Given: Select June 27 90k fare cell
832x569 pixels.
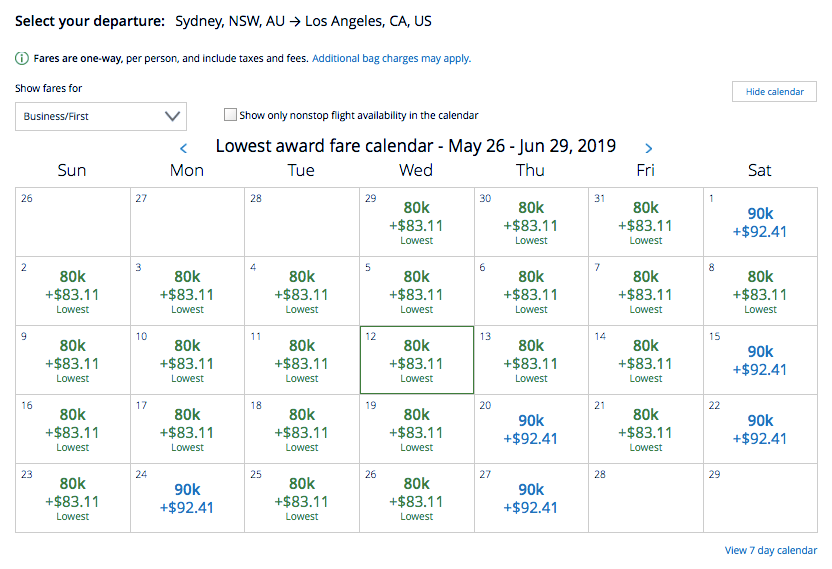Looking at the screenshot, I should click(531, 498).
